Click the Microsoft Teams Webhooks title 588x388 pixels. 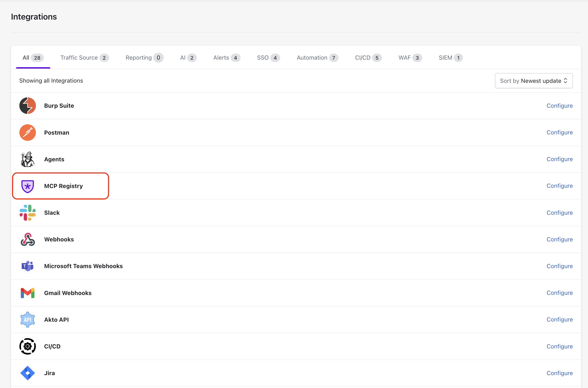point(83,266)
